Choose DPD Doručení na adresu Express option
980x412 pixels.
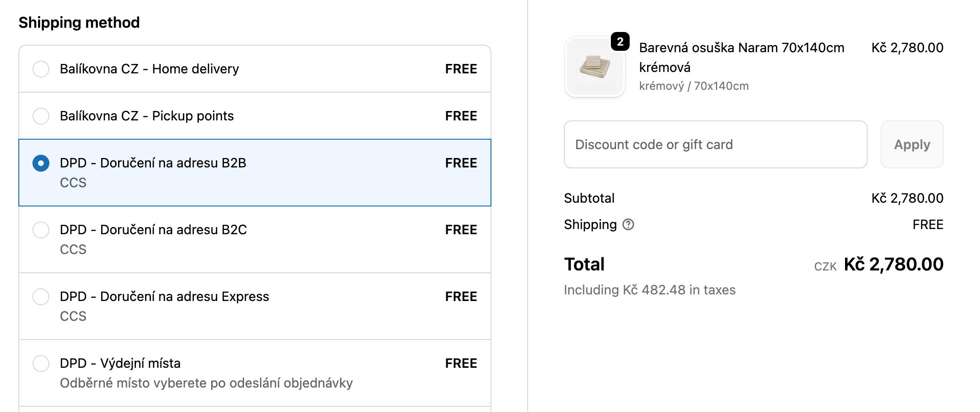click(41, 297)
